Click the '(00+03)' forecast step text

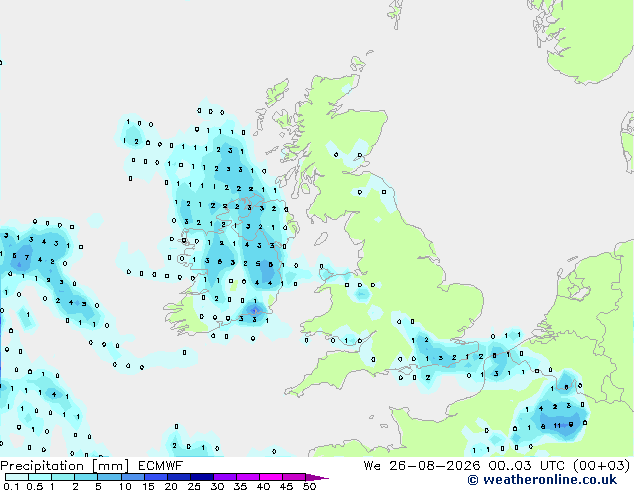coord(602,466)
